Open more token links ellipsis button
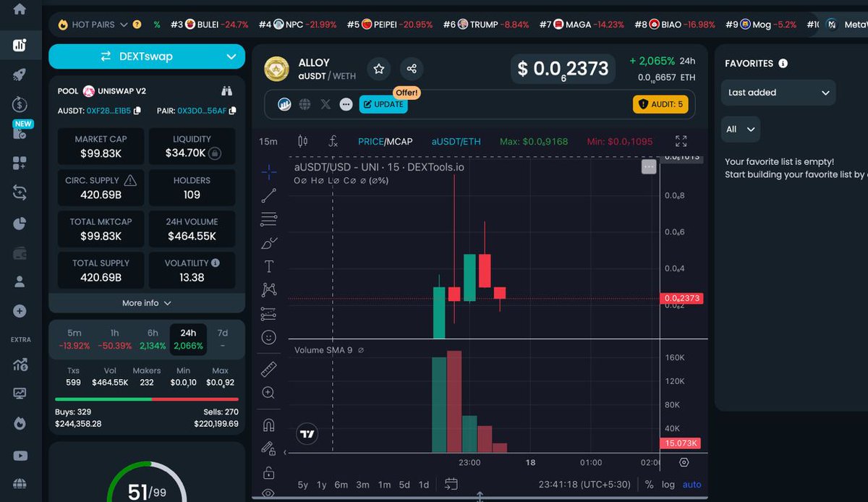868x502 pixels. (x=346, y=104)
